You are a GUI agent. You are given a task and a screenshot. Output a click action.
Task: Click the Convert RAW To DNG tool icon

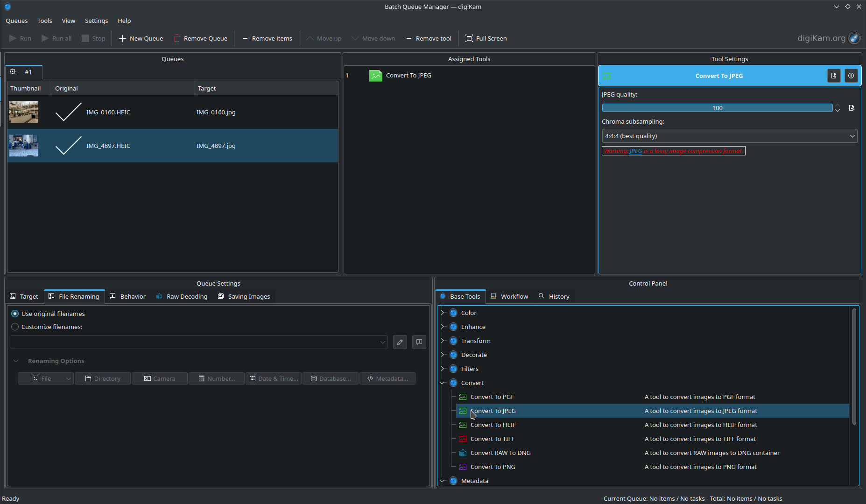(x=463, y=453)
